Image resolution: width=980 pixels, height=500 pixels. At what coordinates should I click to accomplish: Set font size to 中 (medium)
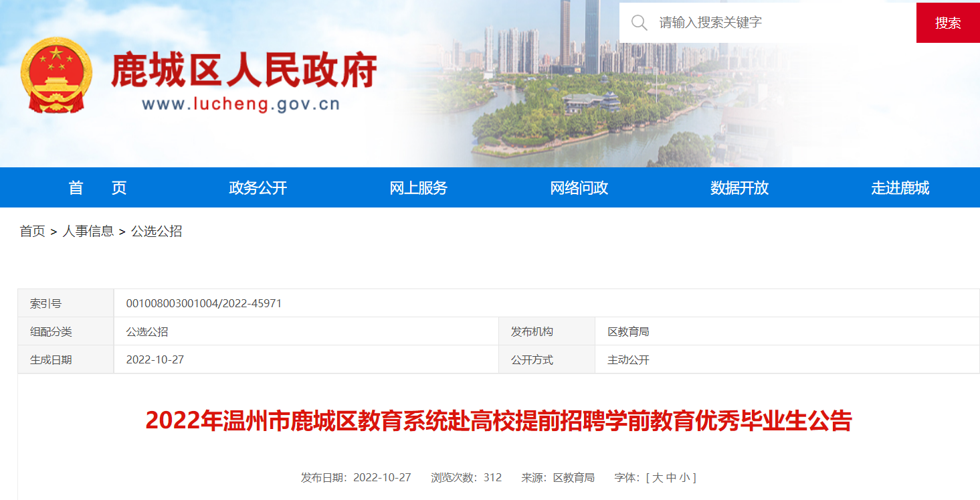click(671, 478)
